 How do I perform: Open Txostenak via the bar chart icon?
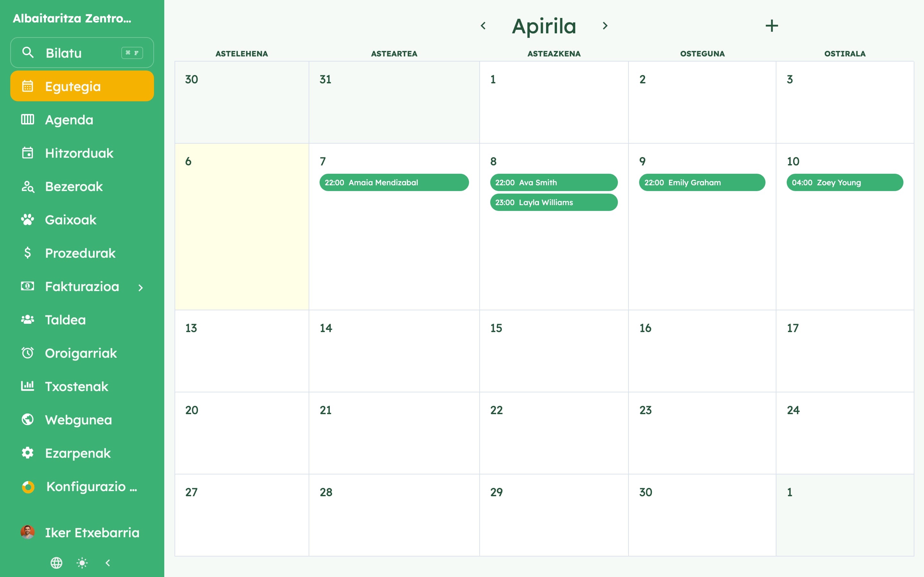(28, 386)
